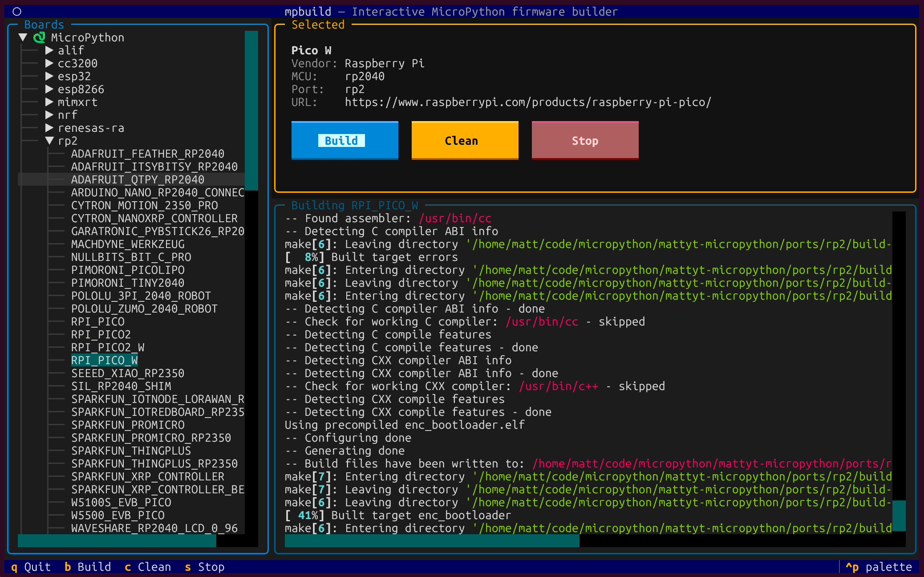924x577 pixels.
Task: Select the MACHDYNE_WERKZEUG board
Action: click(128, 244)
